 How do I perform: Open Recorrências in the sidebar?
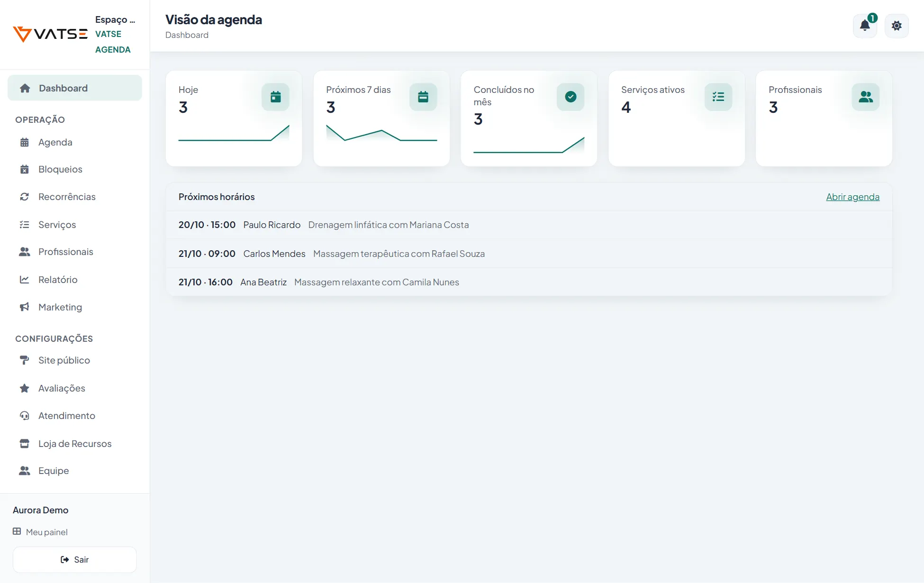[75, 197]
